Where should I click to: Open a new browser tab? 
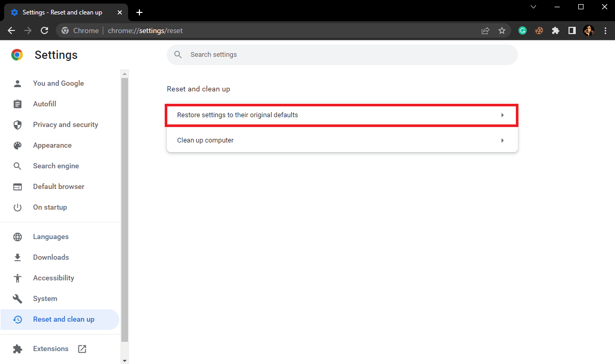[x=139, y=12]
